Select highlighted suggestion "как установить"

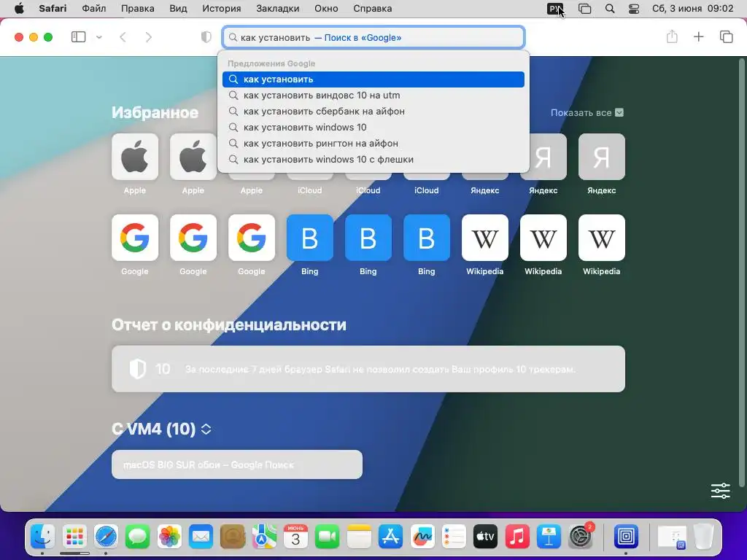373,79
